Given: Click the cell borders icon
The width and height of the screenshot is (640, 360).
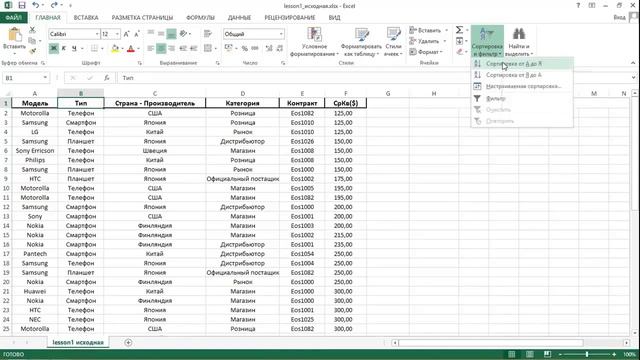Looking at the screenshot, I should 94,49.
